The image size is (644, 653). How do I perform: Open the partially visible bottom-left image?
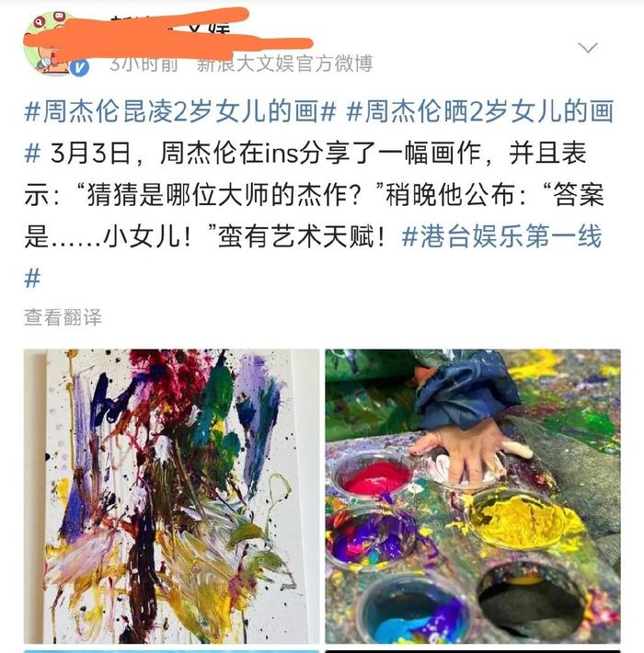pyautogui.click(x=172, y=651)
